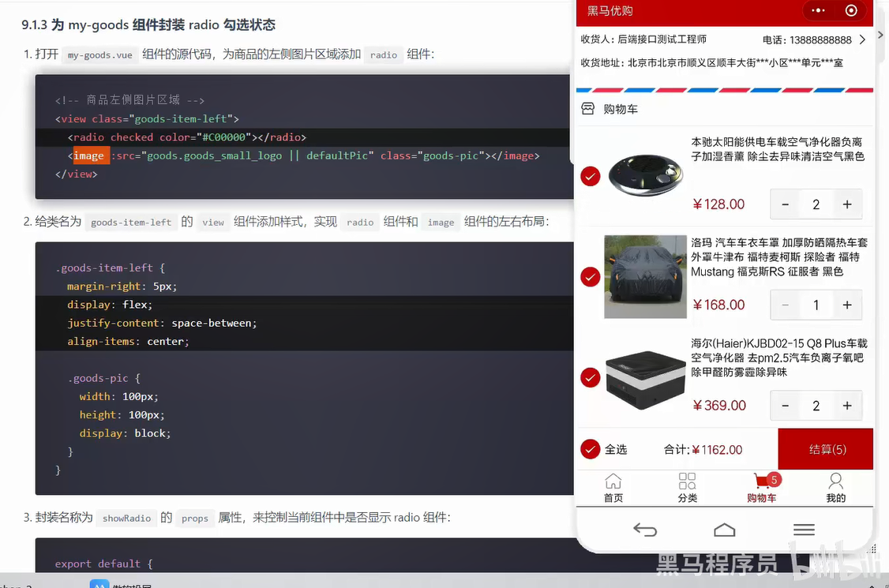The width and height of the screenshot is (889, 588).
Task: Switch to the 购物车 cart tab
Action: tap(761, 488)
